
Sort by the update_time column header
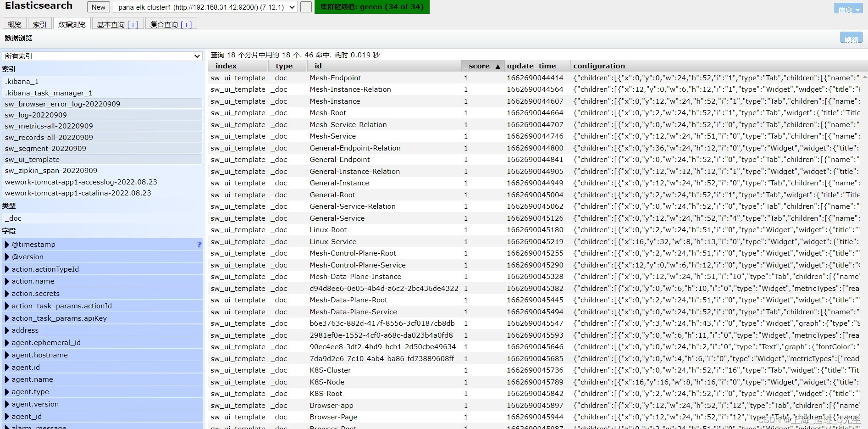537,66
